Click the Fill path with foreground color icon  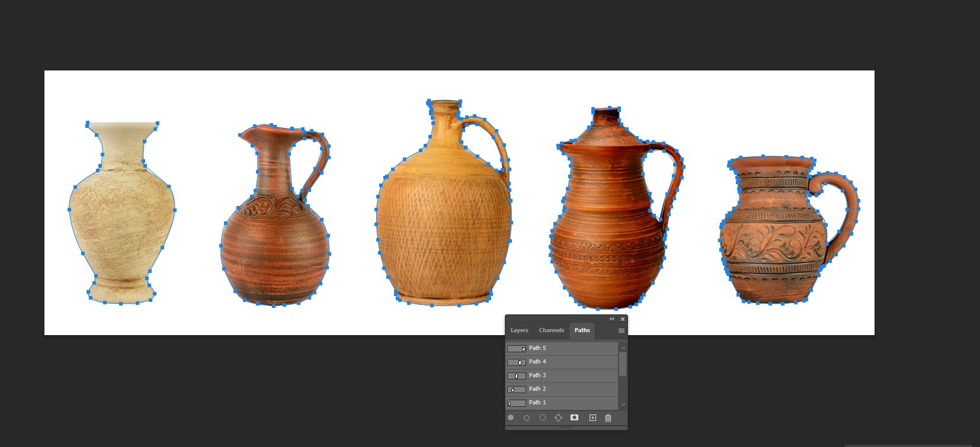tap(511, 417)
